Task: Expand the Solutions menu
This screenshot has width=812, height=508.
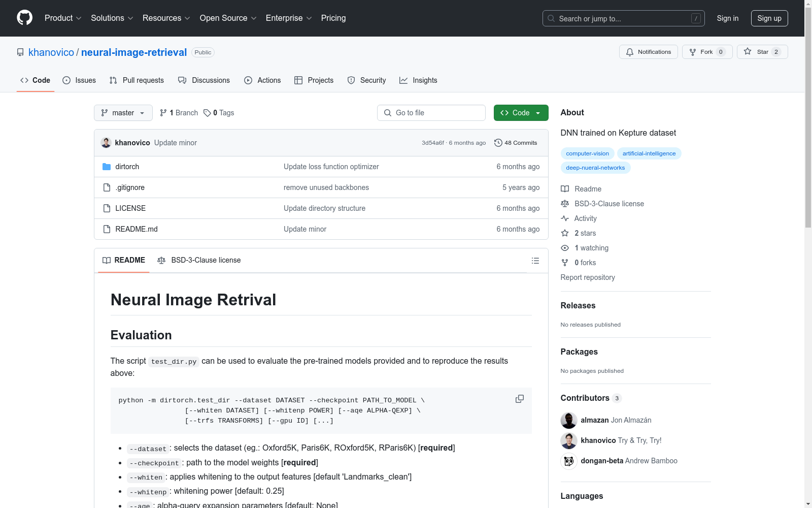Action: pos(112,18)
